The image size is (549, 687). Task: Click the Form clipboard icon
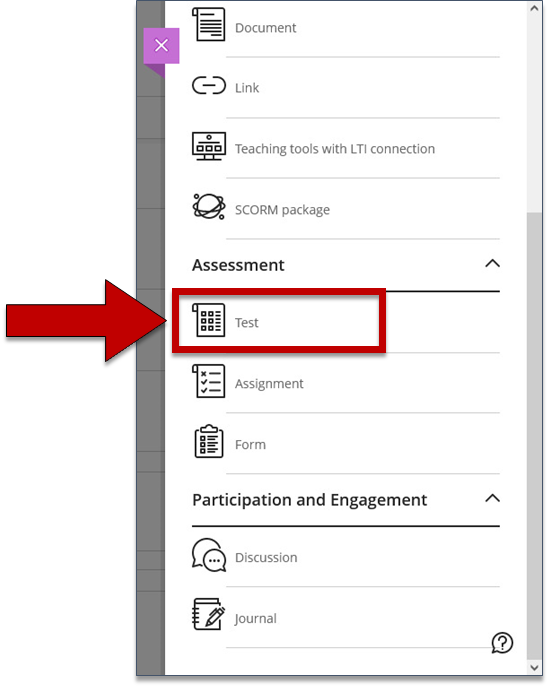pyautogui.click(x=209, y=442)
